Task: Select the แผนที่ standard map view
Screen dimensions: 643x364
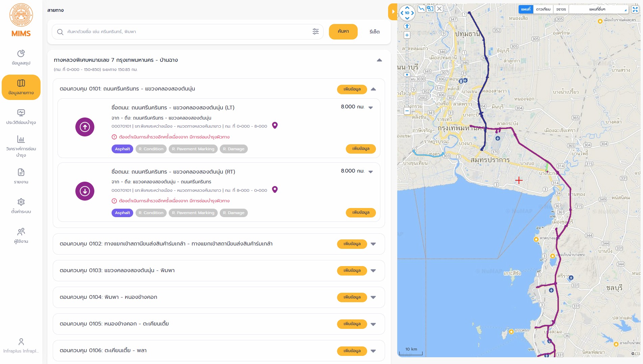Action: pos(525,9)
